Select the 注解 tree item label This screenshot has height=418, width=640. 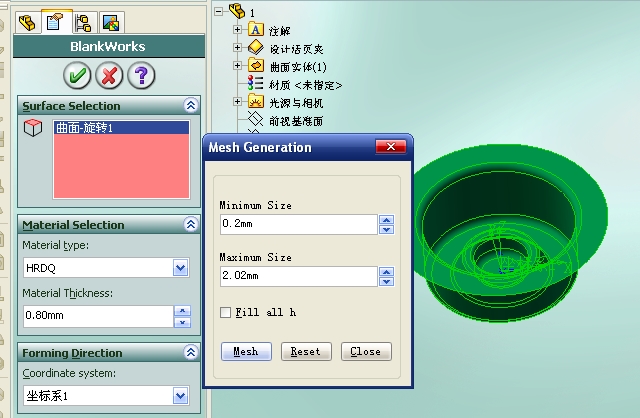pyautogui.click(x=280, y=31)
